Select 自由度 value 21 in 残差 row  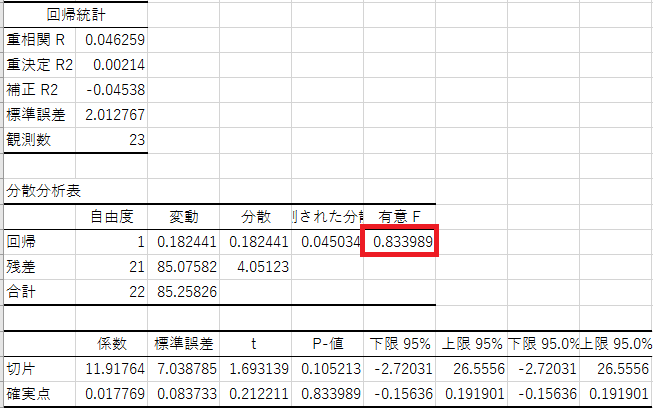tap(112, 267)
